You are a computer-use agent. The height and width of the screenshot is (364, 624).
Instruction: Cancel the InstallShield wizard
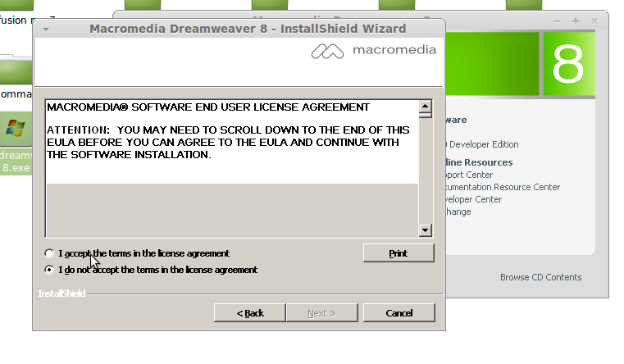click(x=399, y=313)
